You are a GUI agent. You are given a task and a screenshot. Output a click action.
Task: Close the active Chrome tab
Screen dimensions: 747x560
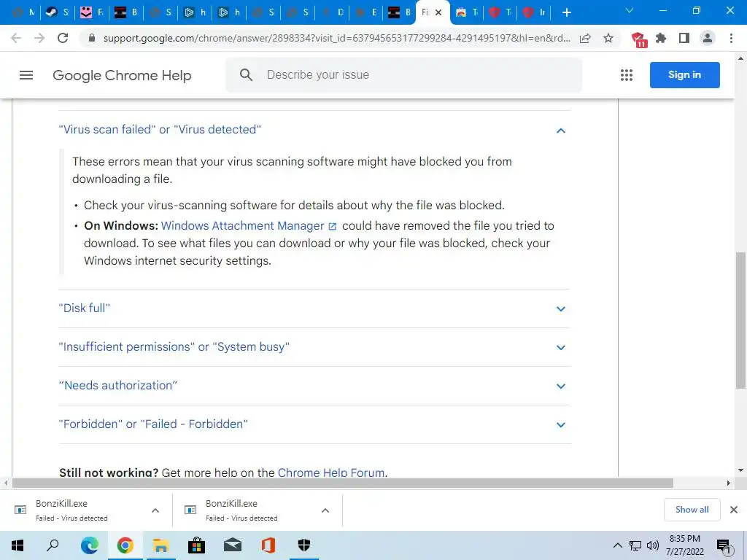pyautogui.click(x=438, y=12)
